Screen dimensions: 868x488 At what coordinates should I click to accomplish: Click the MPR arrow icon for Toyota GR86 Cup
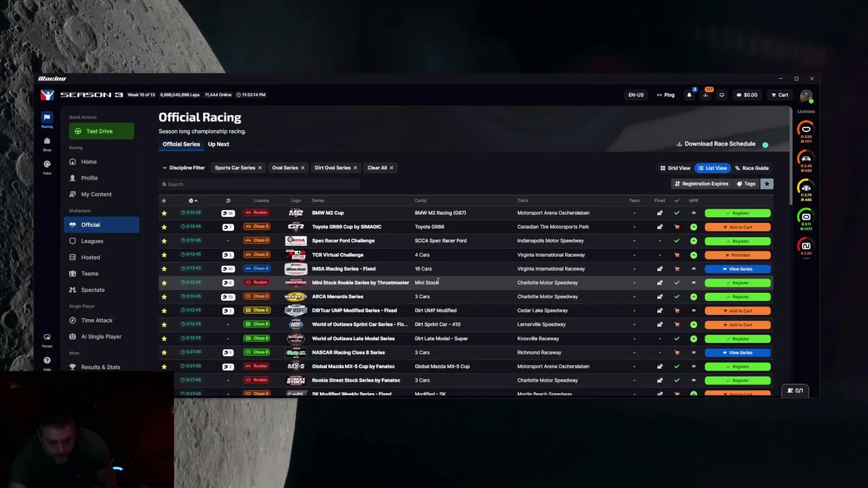(693, 227)
